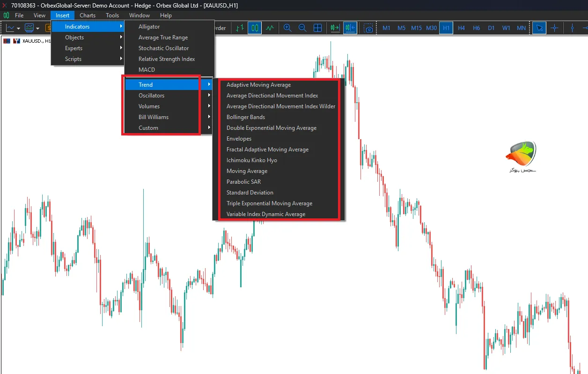Click the XAUUSD chart window label
Viewport: 588px width, 374px height.
pos(36,41)
